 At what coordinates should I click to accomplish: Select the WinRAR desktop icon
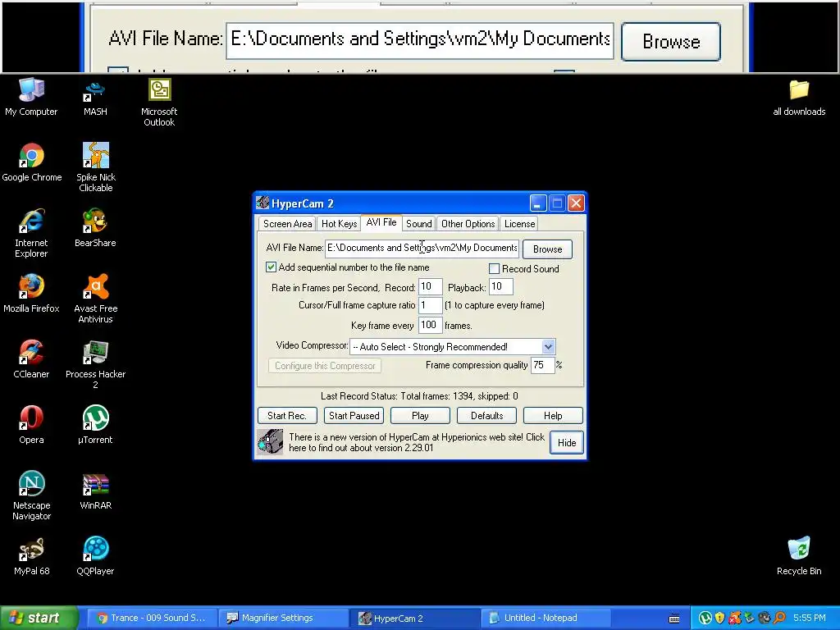click(x=95, y=491)
